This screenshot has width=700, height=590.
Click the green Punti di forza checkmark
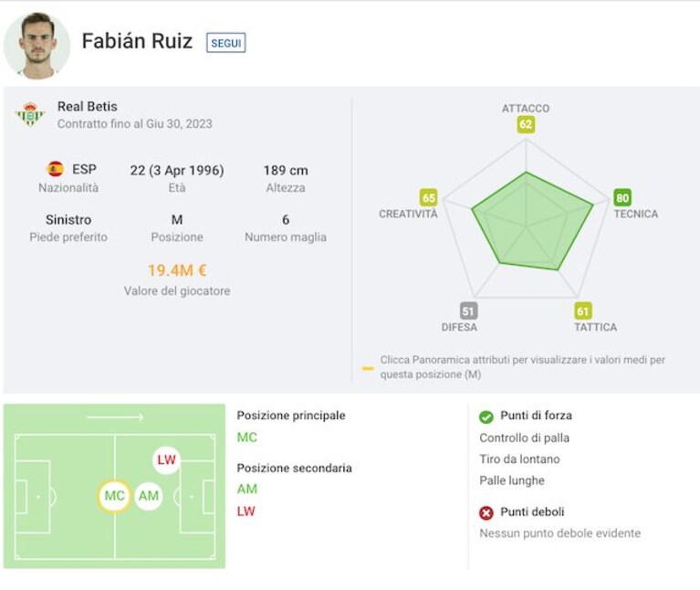pos(486,416)
